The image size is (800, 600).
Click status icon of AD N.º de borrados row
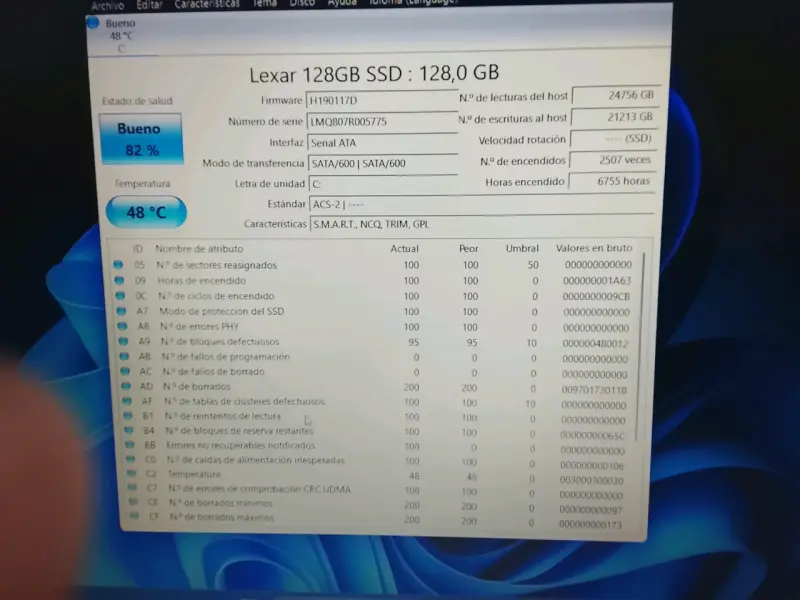click(127, 387)
